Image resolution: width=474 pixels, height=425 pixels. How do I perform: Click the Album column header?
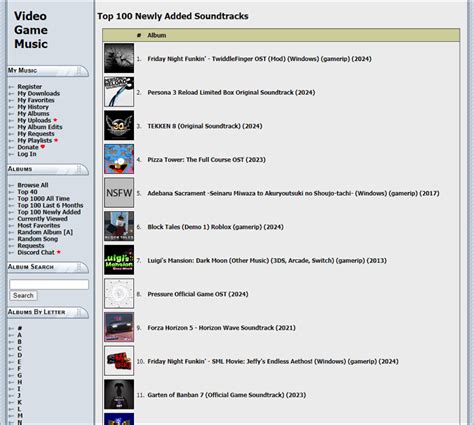(157, 35)
